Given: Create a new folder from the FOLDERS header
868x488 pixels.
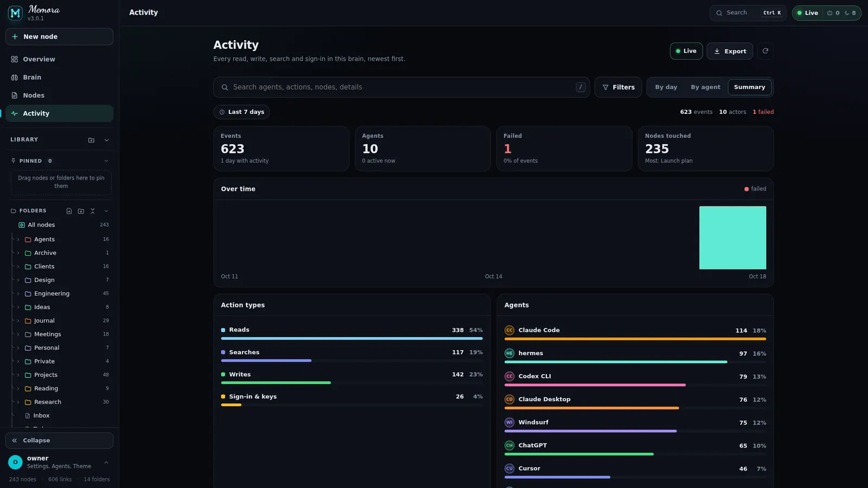Looking at the screenshot, I should [81, 211].
